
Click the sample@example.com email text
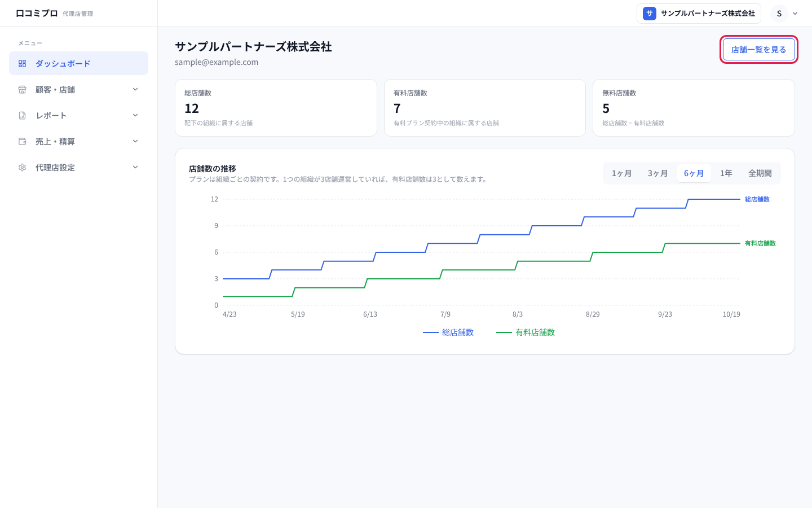[217, 62]
